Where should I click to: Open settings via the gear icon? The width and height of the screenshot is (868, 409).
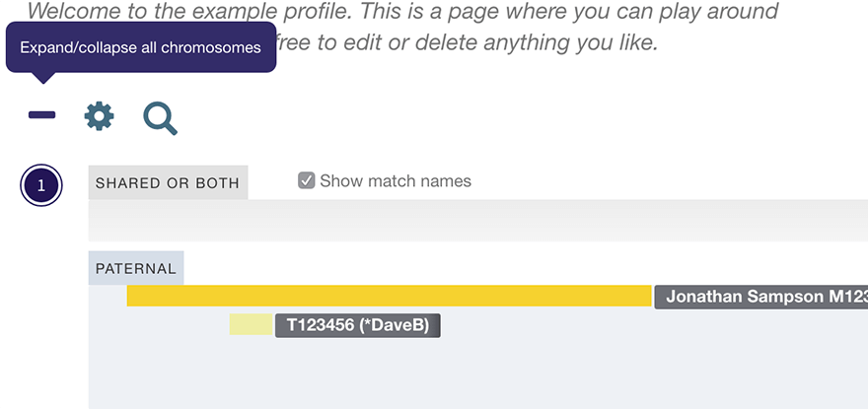99,116
